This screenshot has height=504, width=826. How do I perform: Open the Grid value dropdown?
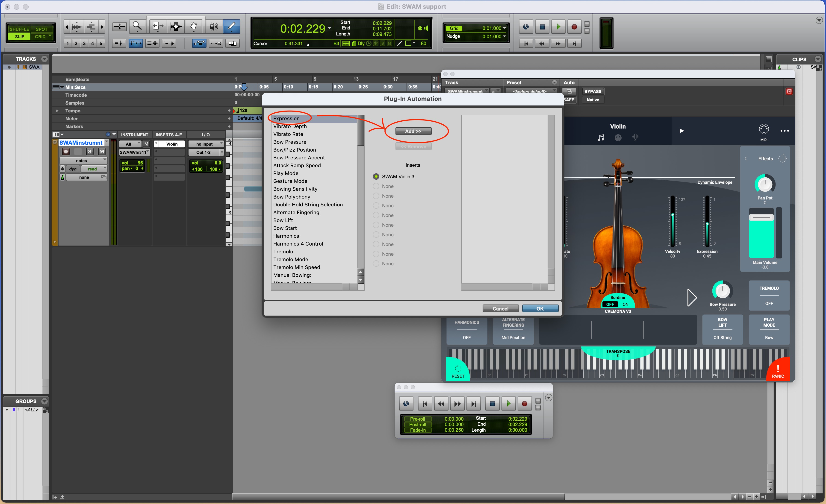(x=504, y=28)
